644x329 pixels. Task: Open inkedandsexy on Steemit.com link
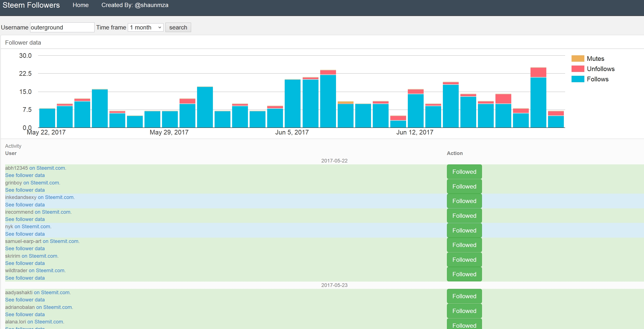pyautogui.click(x=56, y=197)
